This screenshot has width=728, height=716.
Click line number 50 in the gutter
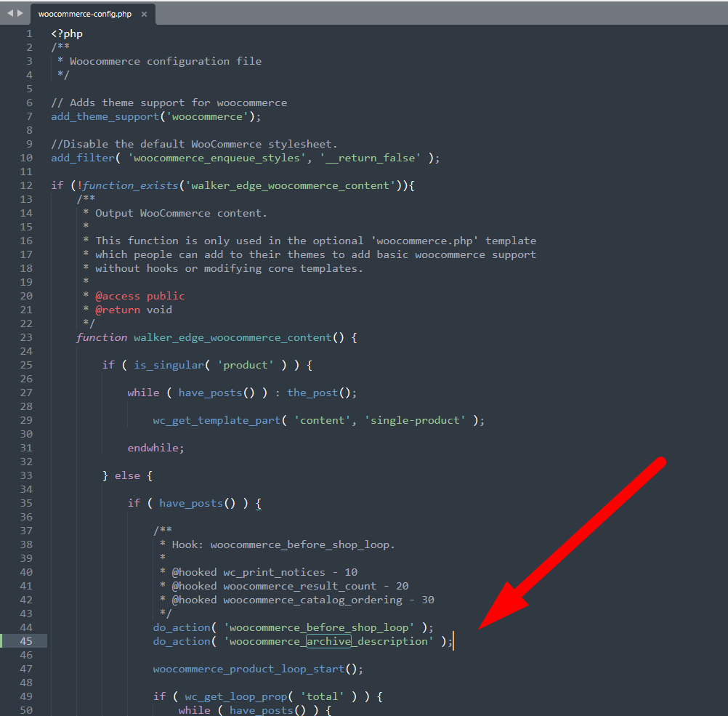pos(26,710)
